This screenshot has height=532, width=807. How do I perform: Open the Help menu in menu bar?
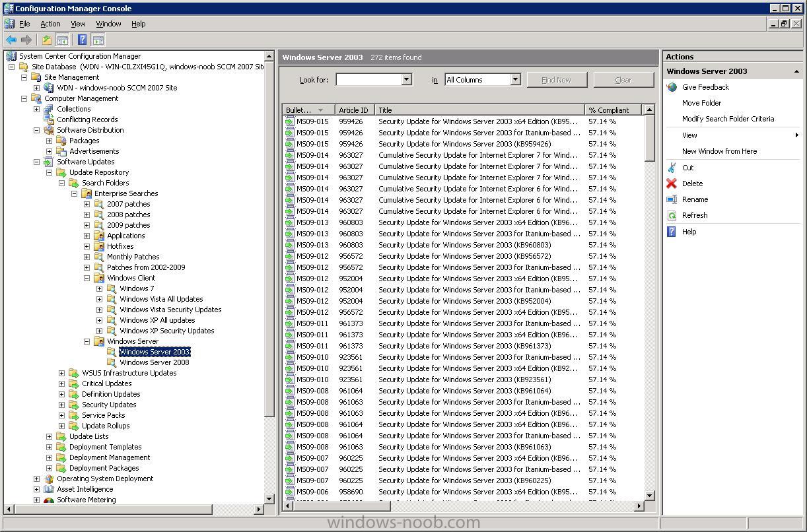click(x=138, y=24)
